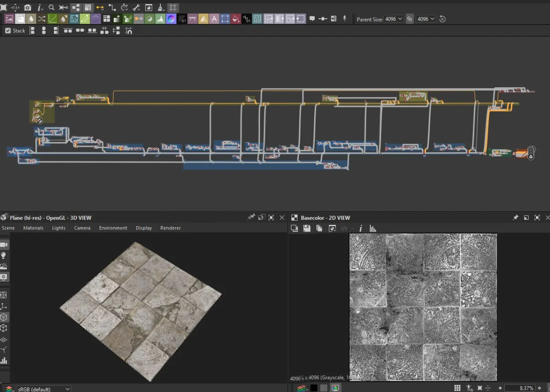Open the wrench tools icon
The image size is (550, 392).
(136, 7)
